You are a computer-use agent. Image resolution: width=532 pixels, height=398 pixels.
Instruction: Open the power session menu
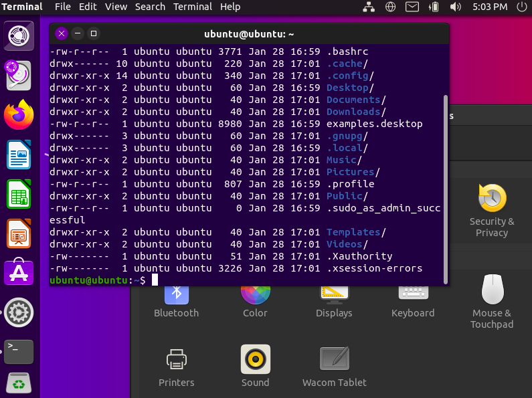[x=521, y=7]
